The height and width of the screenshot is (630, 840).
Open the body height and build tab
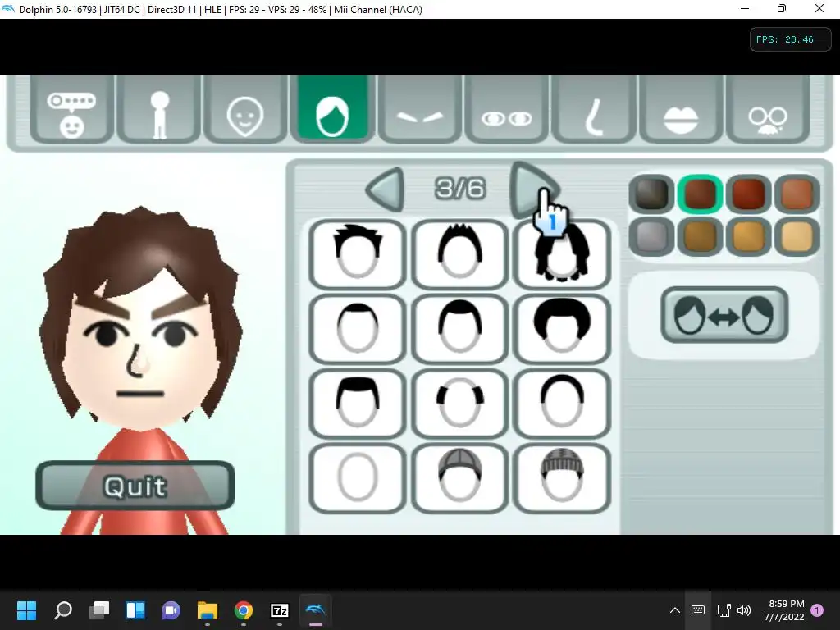pos(159,109)
